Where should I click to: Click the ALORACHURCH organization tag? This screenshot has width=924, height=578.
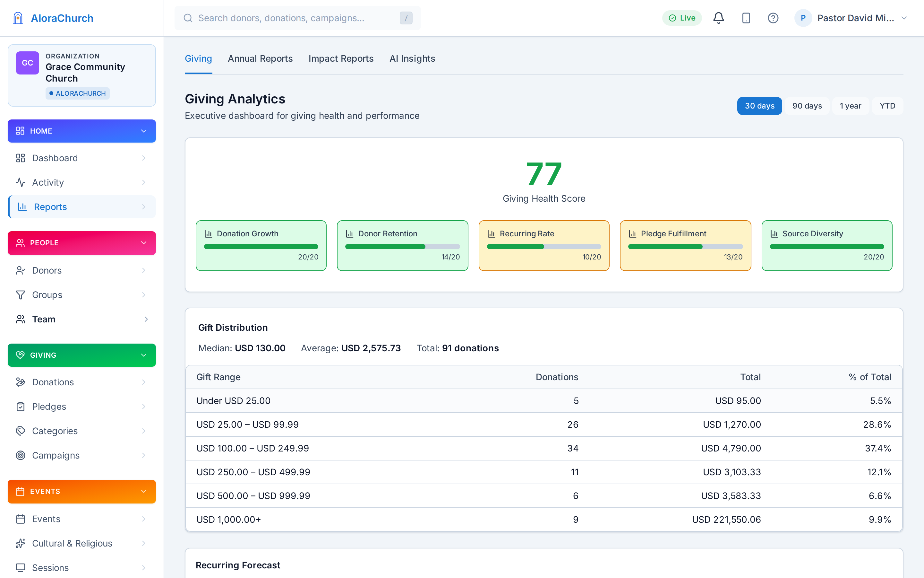pos(78,93)
